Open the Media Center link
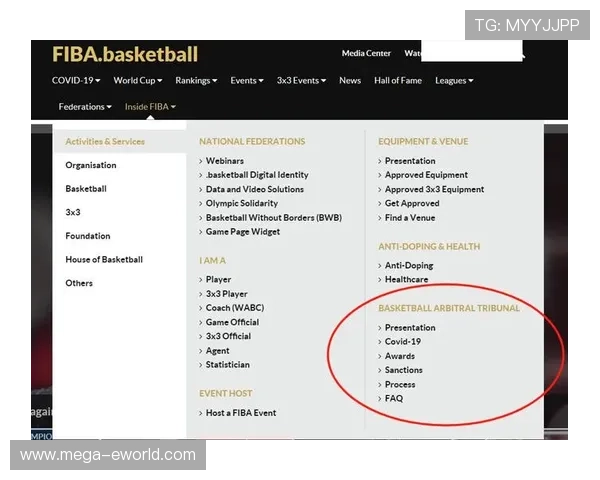Screen dimensions: 600x480 pyautogui.click(x=366, y=53)
